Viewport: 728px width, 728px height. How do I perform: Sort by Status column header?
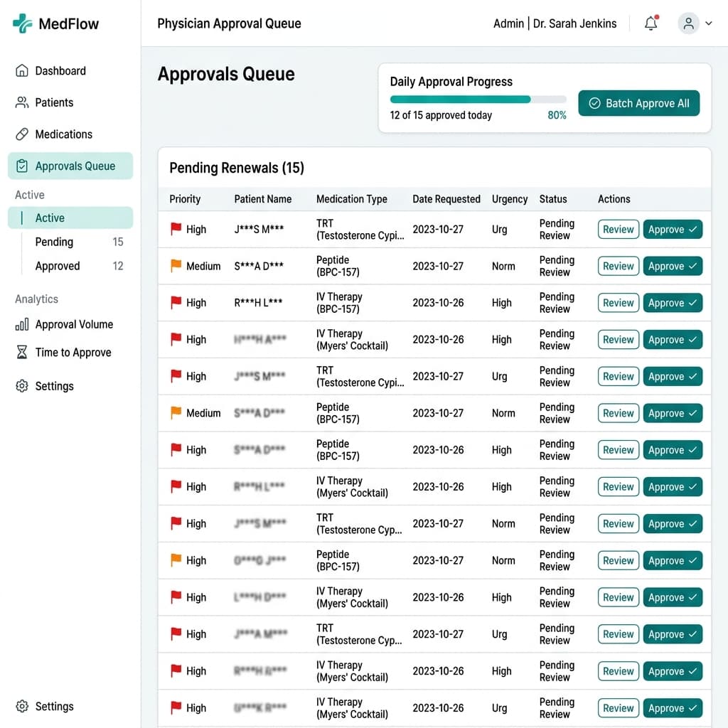552,199
